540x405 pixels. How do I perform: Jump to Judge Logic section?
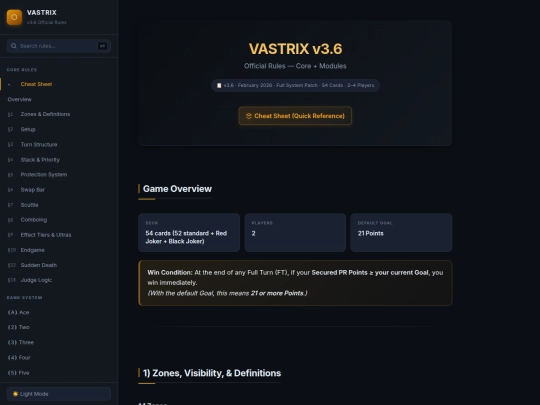59,280
